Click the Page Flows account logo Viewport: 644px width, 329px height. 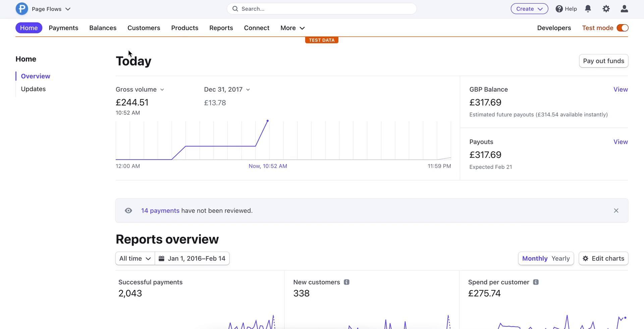(22, 9)
